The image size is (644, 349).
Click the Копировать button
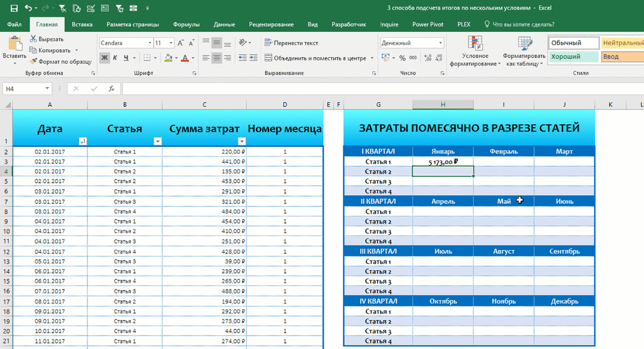(50, 50)
